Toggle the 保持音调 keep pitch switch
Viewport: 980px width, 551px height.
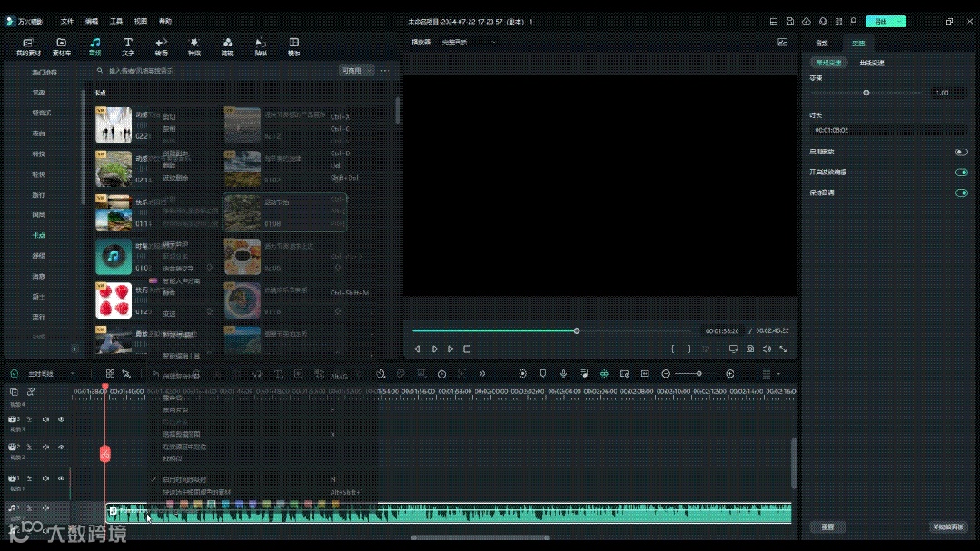point(961,192)
